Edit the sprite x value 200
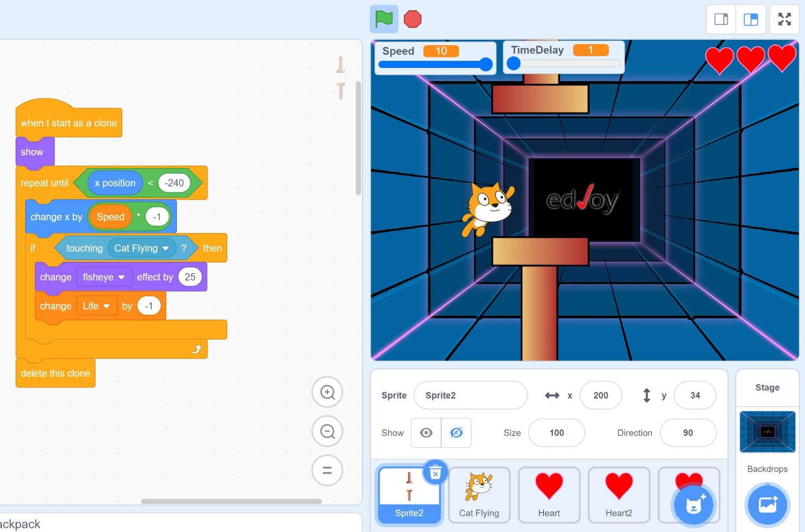Image resolution: width=805 pixels, height=532 pixels. [601, 395]
